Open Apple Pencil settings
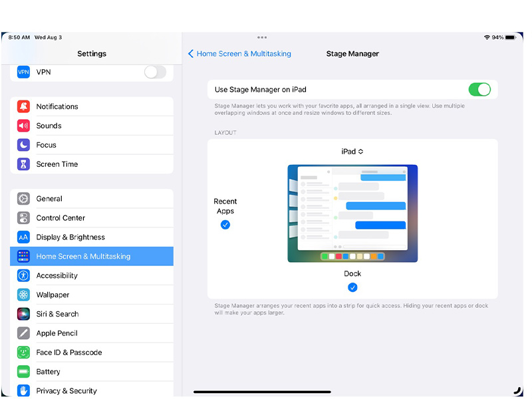 [92, 333]
